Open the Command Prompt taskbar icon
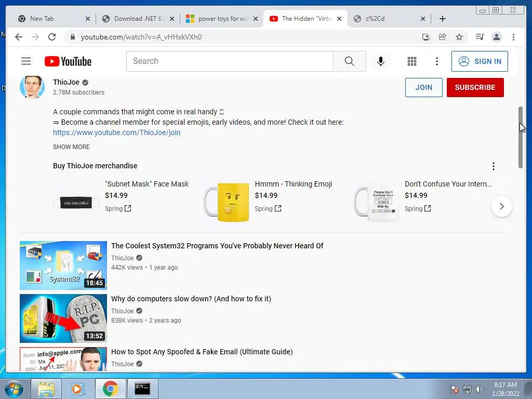 pyautogui.click(x=142, y=389)
